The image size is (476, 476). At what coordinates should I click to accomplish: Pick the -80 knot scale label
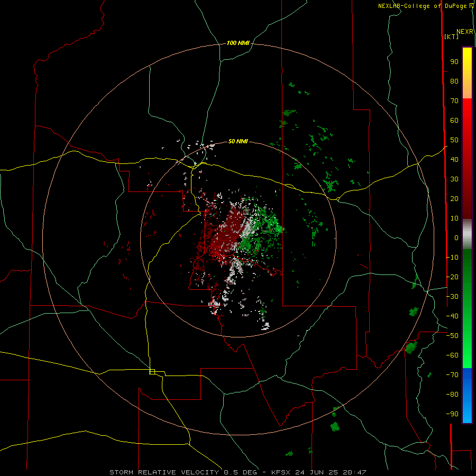(452, 395)
